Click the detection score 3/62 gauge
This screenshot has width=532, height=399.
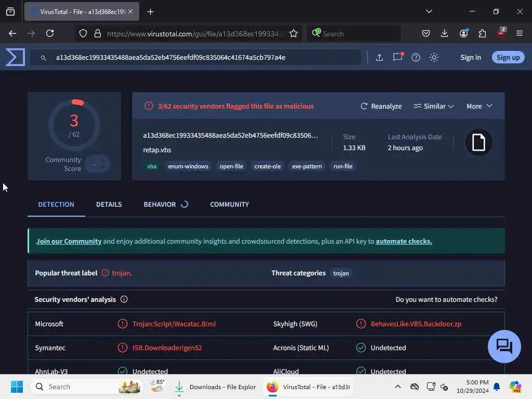74,125
